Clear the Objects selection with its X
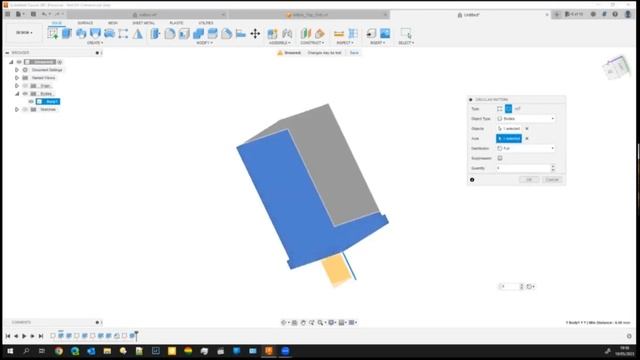This screenshot has height=360, width=640. [x=527, y=129]
